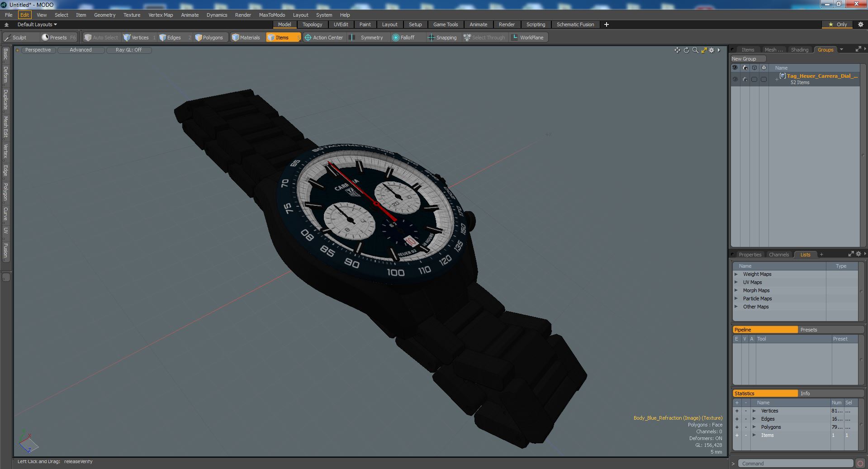
Task: Toggle Snapping
Action: (x=442, y=38)
